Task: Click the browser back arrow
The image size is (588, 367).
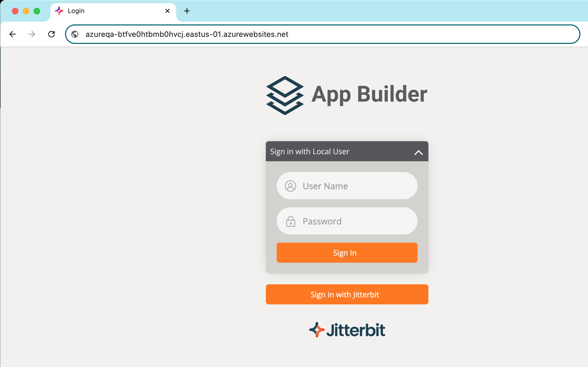Action: pyautogui.click(x=12, y=34)
